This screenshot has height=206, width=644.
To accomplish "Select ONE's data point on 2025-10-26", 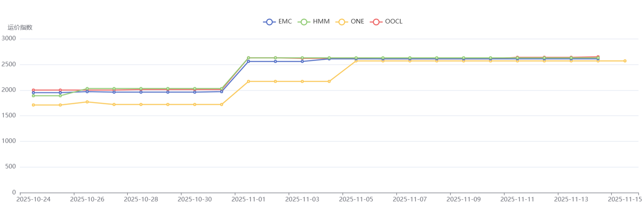I will pyautogui.click(x=87, y=102).
